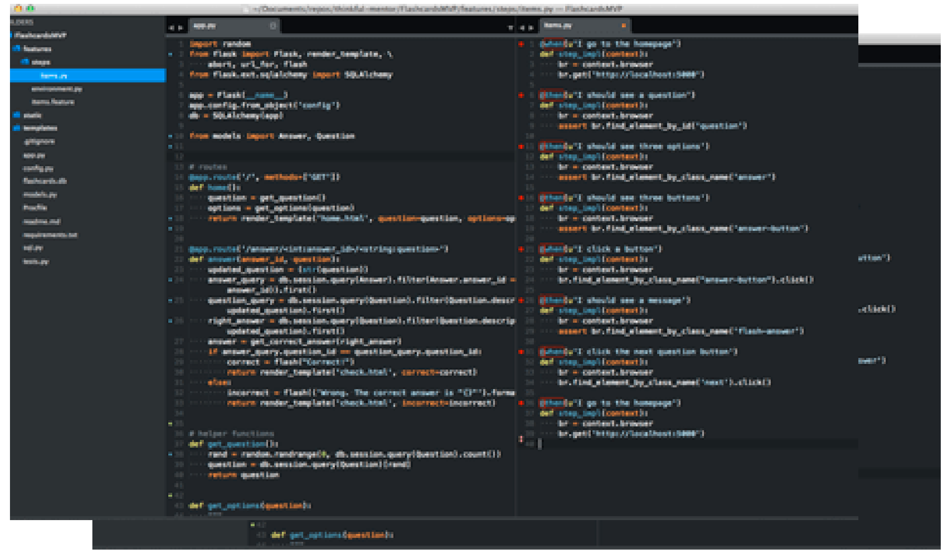Viewport: 949px width, 560px height.
Task: Click the 'I should see a question' step line
Action: pos(618,95)
